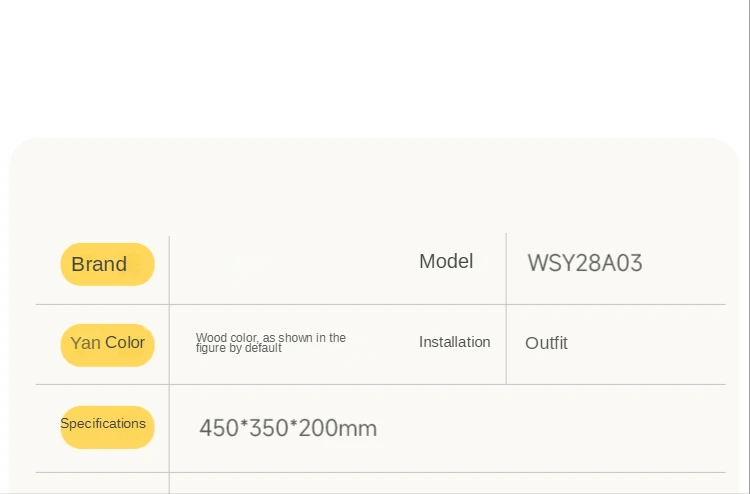Click the blank white area above card
The width and height of the screenshot is (750, 494).
coord(373,67)
